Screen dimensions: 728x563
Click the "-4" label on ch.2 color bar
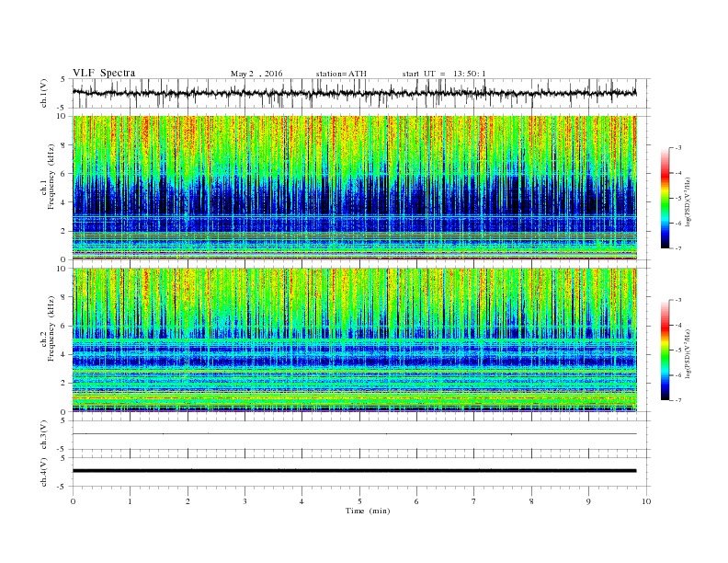678,325
